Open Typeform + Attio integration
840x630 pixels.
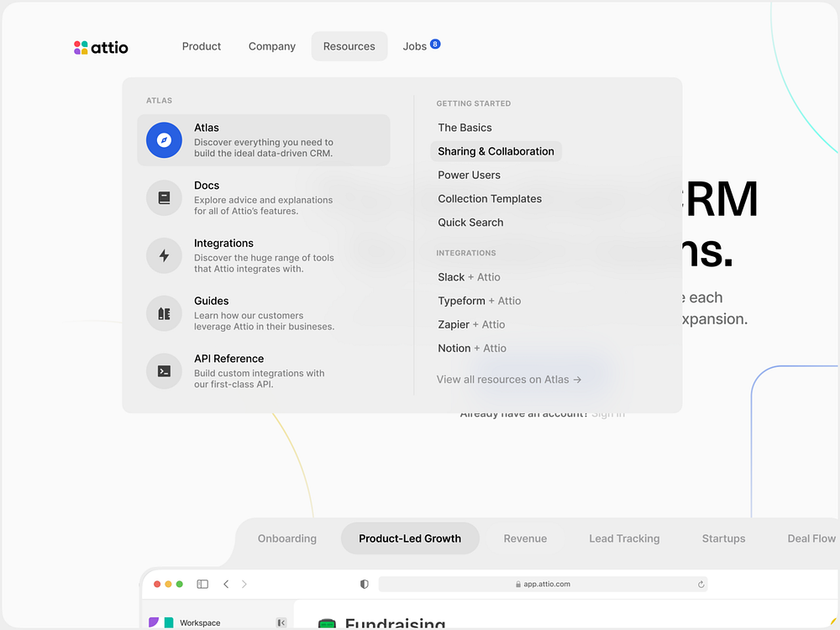[x=479, y=301]
